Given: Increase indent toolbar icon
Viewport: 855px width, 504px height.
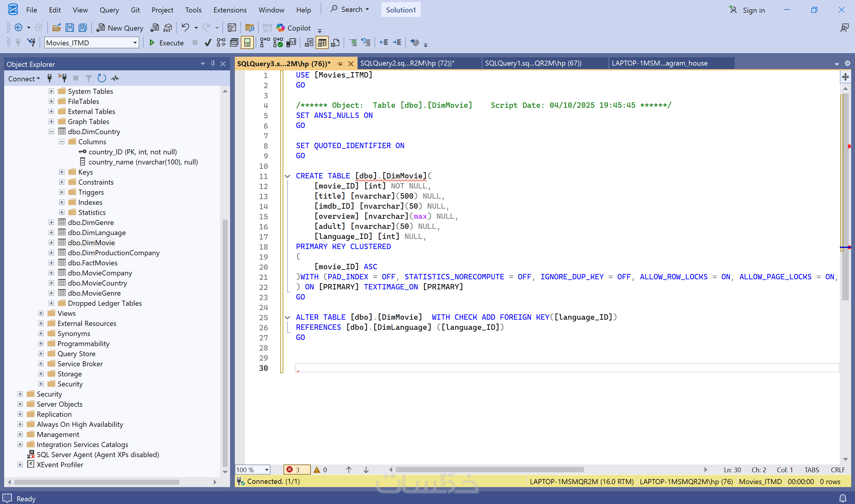Looking at the screenshot, I should pos(397,42).
